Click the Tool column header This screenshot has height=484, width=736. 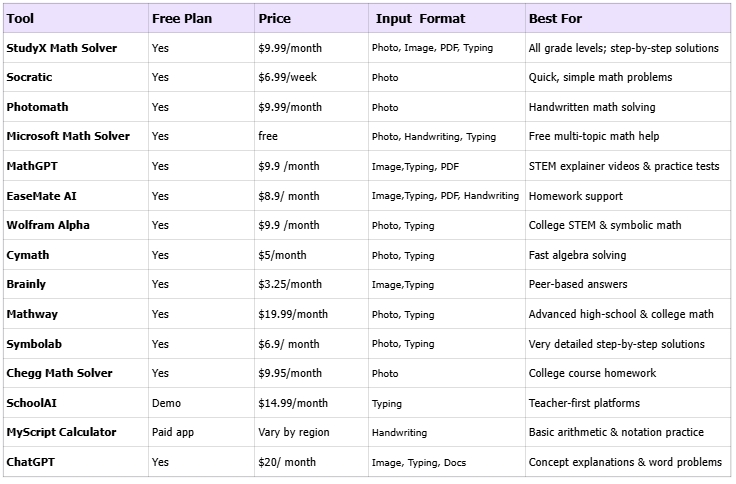coord(20,18)
